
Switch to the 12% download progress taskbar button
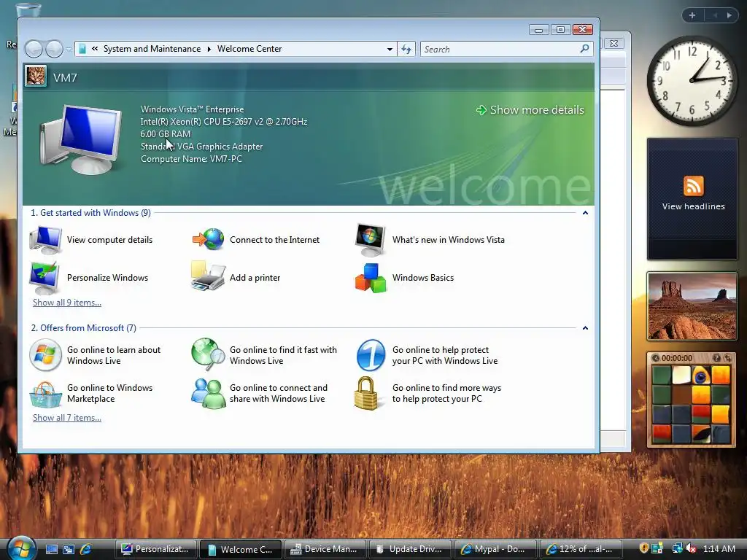580,549
